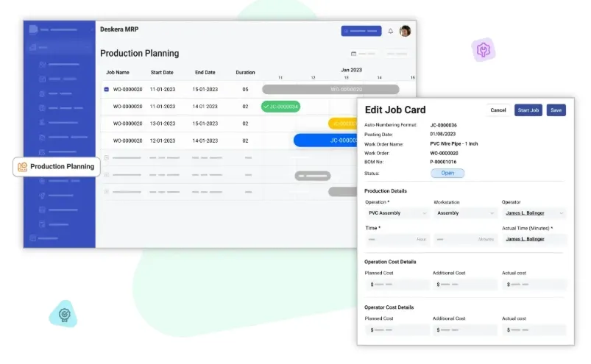The height and width of the screenshot is (364, 591).
Task: Click the Time Minutes input field
Action: (465, 240)
